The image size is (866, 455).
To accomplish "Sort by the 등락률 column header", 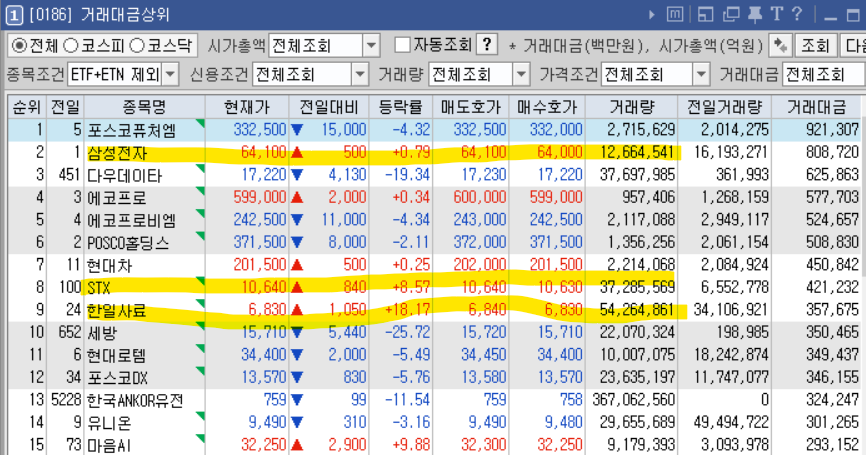I will pyautogui.click(x=401, y=107).
